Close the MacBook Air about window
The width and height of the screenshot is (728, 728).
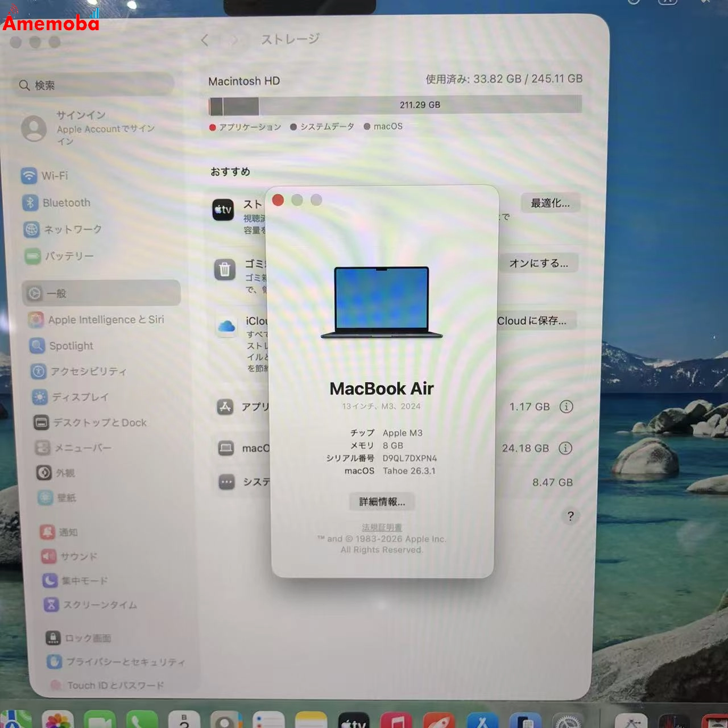point(278,200)
